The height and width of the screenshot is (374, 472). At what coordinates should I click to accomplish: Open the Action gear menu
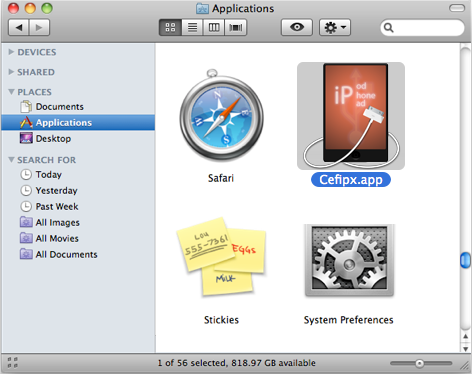point(335,27)
